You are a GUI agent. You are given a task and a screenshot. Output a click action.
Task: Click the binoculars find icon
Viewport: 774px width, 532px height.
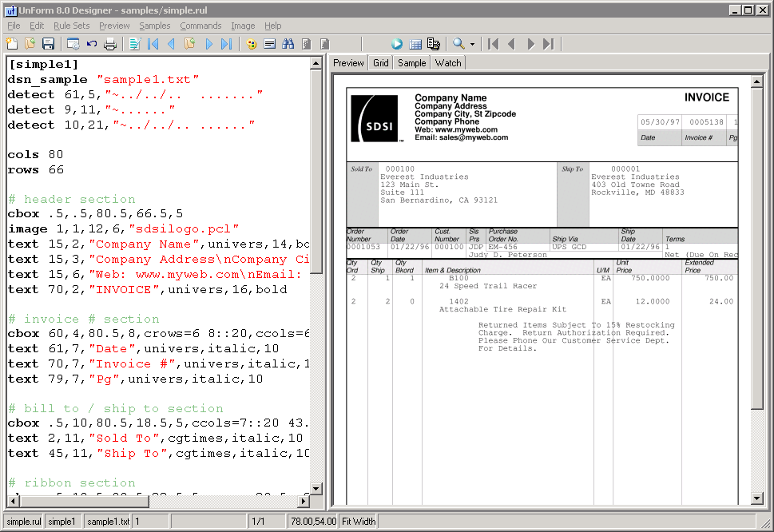coord(288,44)
